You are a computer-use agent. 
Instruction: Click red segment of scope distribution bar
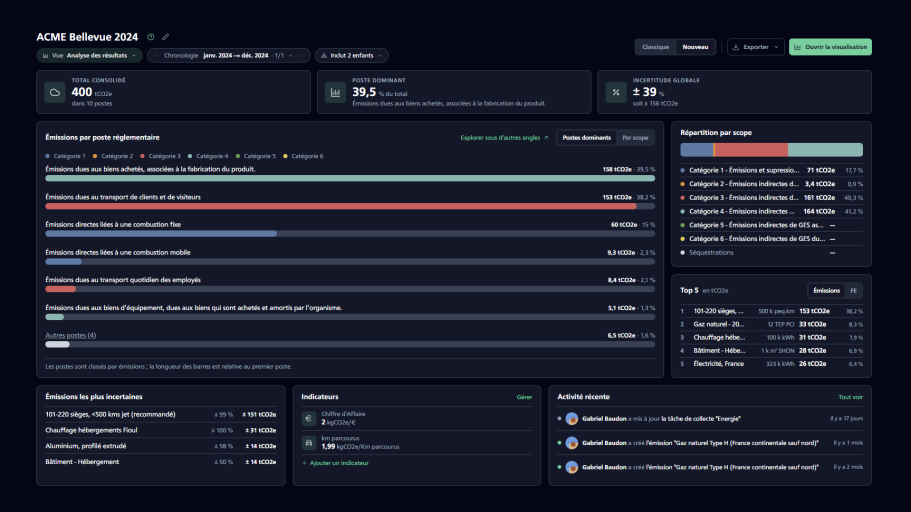click(751, 150)
